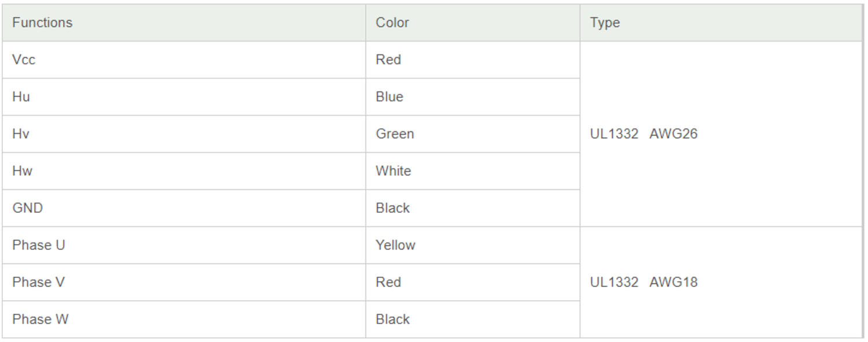Click the Functions column header
The width and height of the screenshot is (868, 342).
42,23
